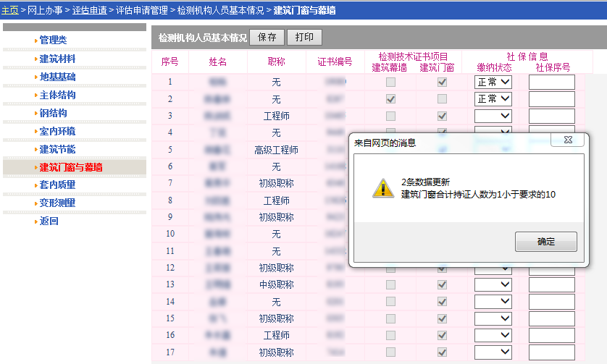Open 室内环境 sidebar item
The height and width of the screenshot is (364, 607).
coord(57,131)
